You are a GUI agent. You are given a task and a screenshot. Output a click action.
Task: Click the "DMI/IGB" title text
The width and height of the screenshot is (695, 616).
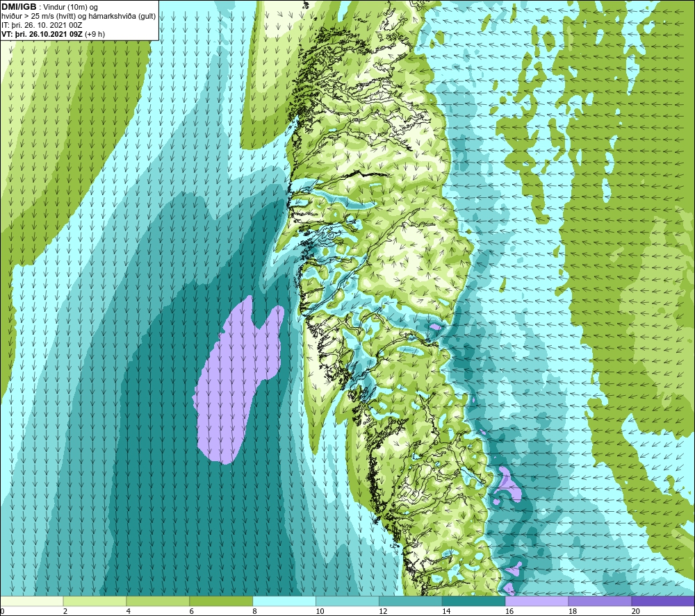(x=19, y=7)
